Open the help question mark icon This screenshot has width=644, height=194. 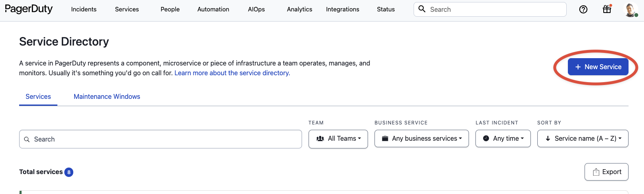point(583,9)
